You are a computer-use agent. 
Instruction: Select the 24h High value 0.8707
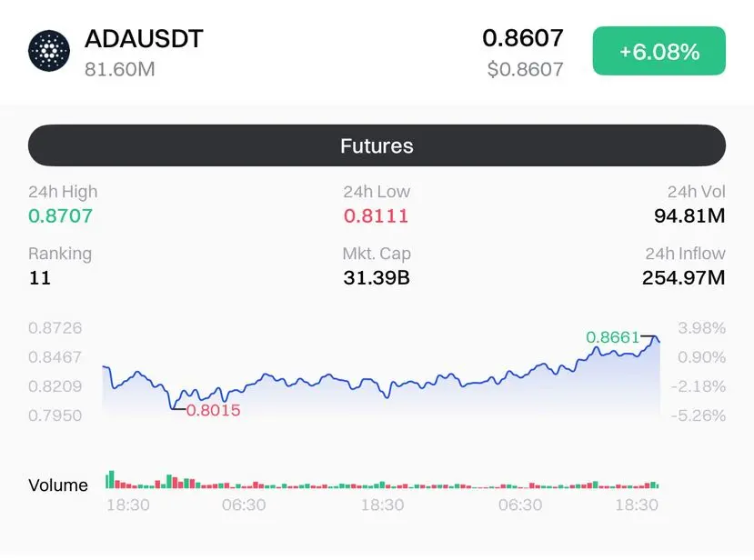[x=60, y=215]
